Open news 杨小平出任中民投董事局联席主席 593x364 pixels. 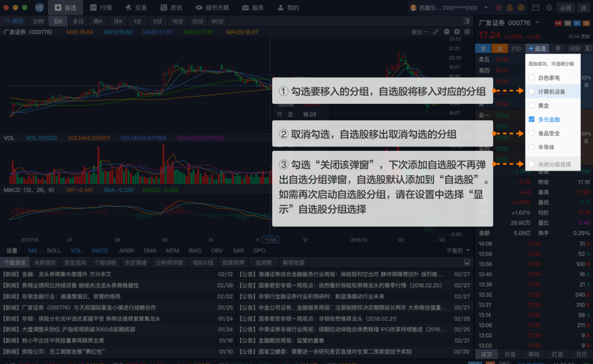tap(54, 341)
